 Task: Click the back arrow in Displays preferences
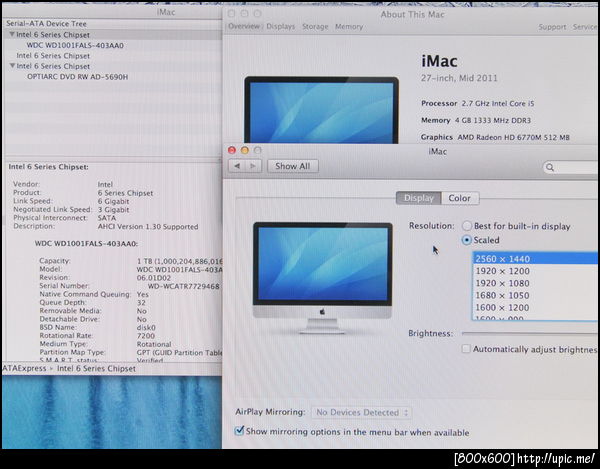[237, 166]
